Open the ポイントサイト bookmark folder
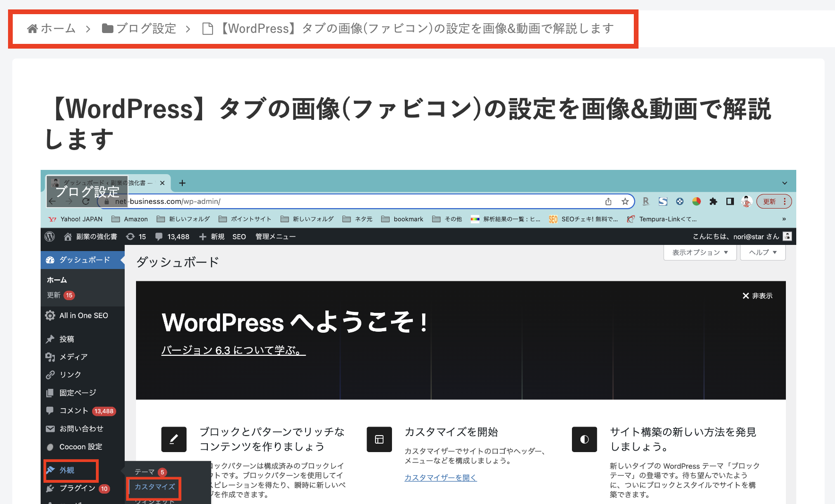This screenshot has width=835, height=504. (x=245, y=219)
